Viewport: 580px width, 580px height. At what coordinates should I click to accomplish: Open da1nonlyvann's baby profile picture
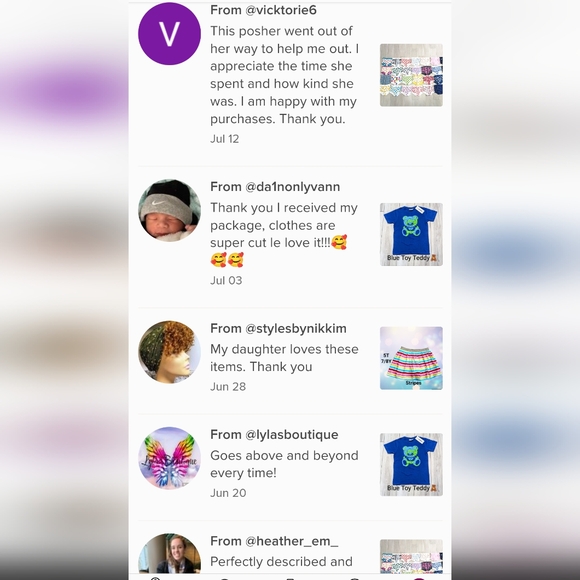(x=169, y=210)
